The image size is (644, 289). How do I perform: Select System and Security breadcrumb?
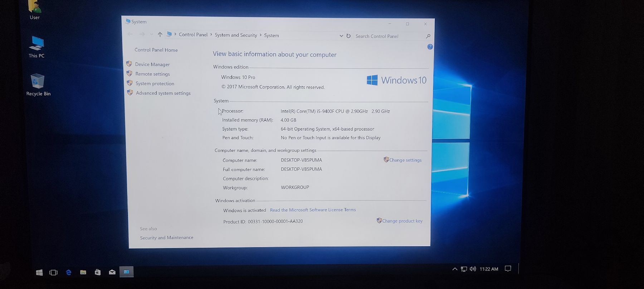point(236,35)
